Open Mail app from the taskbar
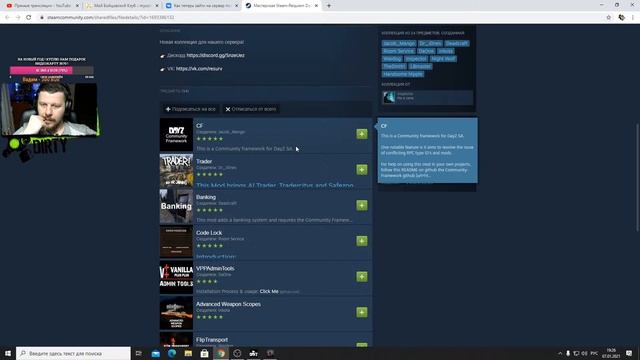The image size is (640, 360). pyautogui.click(x=156, y=353)
